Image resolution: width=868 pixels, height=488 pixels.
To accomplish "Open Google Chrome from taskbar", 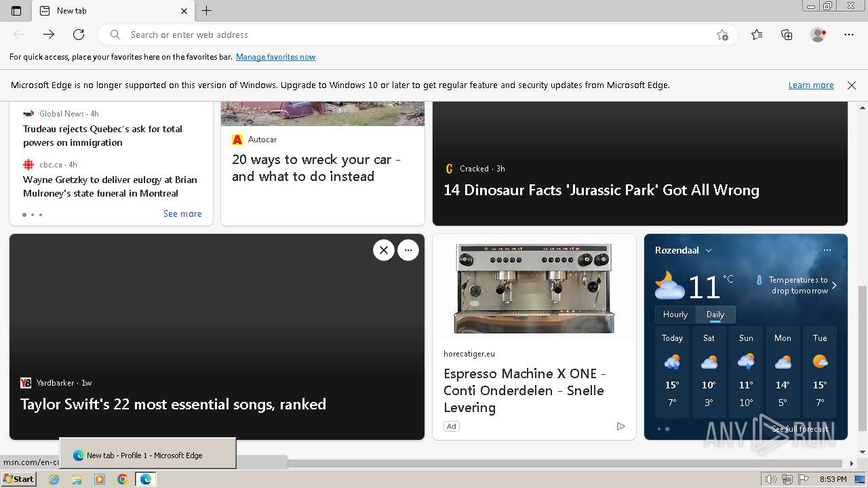I will coord(123,479).
